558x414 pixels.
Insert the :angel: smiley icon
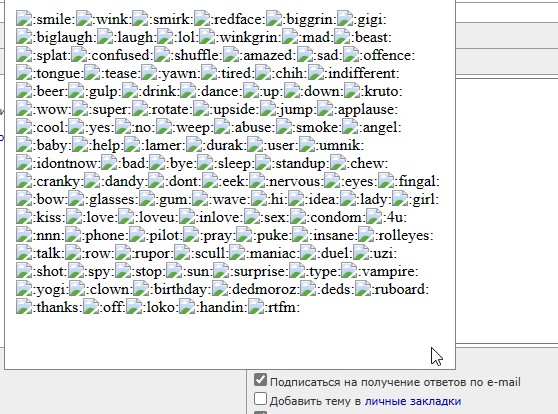tap(350, 127)
